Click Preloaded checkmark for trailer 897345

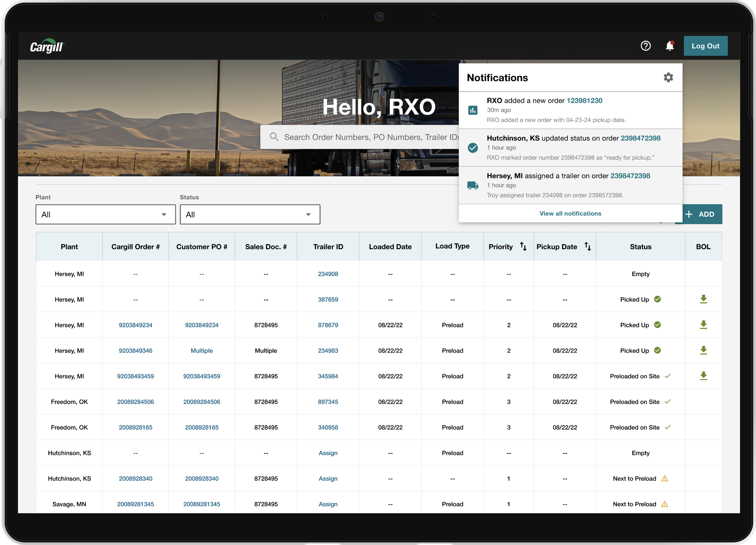coord(668,401)
